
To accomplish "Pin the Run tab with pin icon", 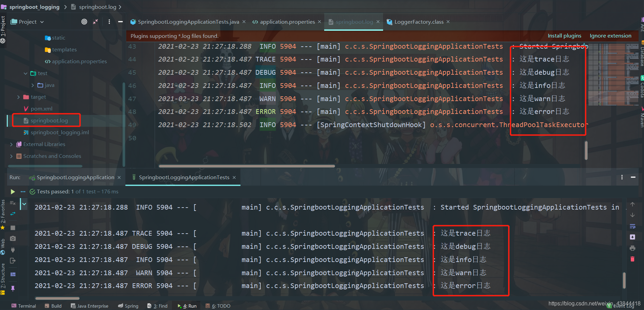I will point(13,288).
